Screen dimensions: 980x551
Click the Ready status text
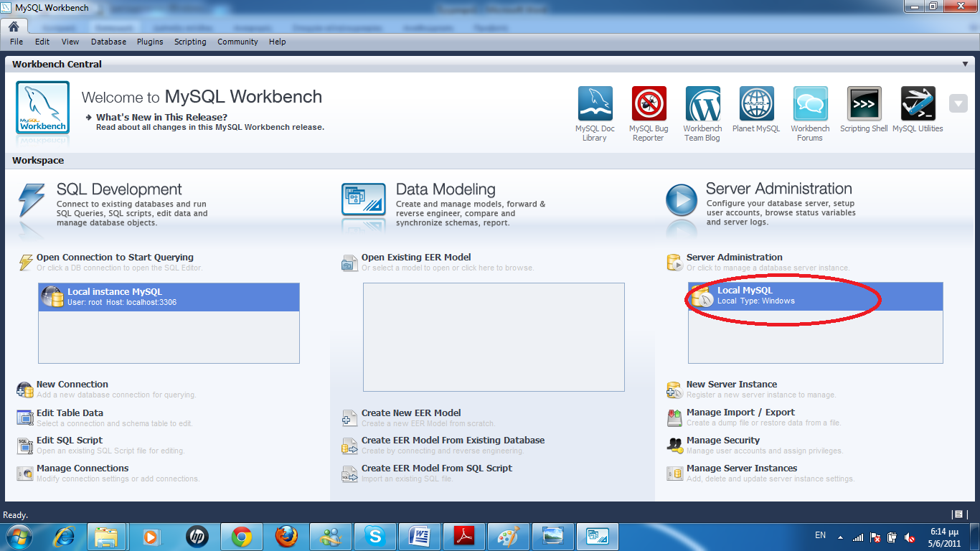tap(16, 515)
